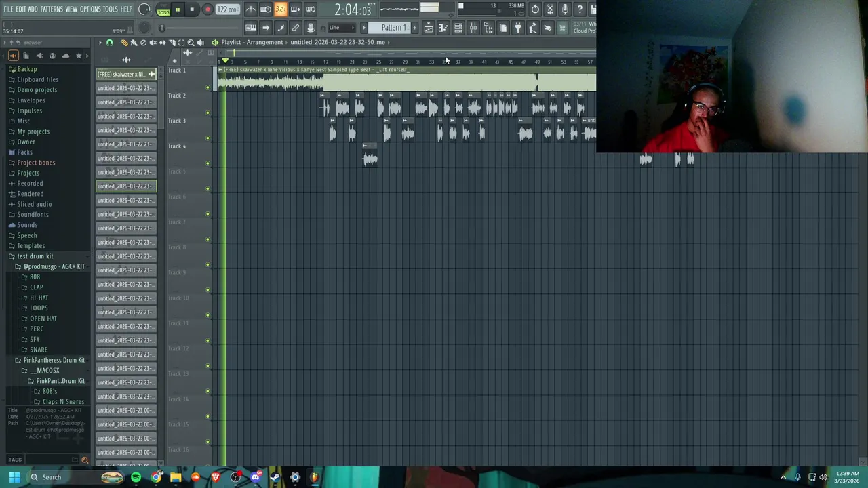Select the (FREE) skaiwater clip in picker
Image resolution: width=868 pixels, height=488 pixels.
126,74
